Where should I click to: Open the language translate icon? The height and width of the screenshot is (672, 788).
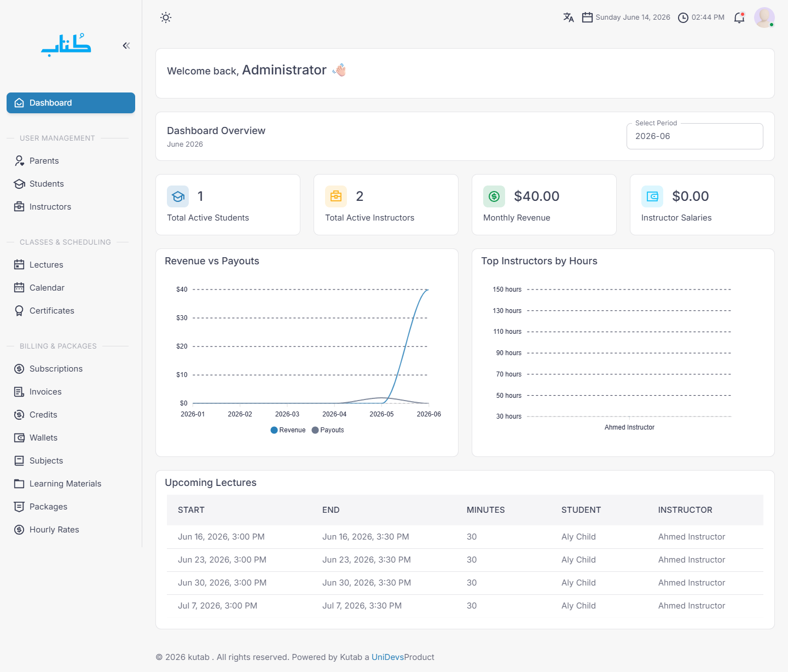(569, 18)
